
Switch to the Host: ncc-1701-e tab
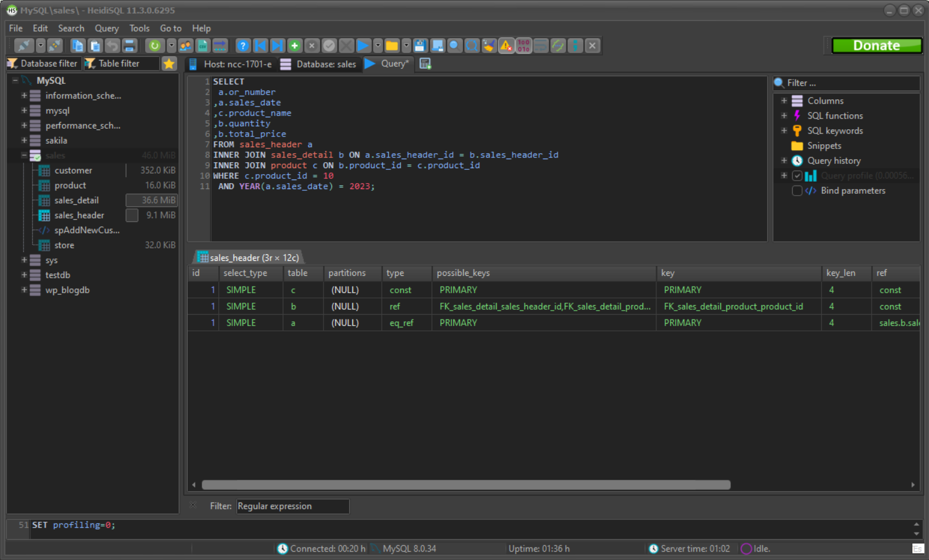(230, 64)
